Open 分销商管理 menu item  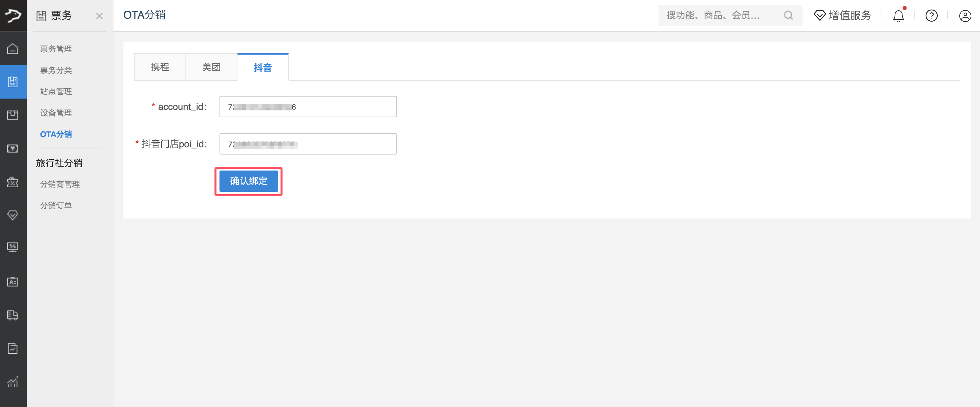click(x=60, y=184)
